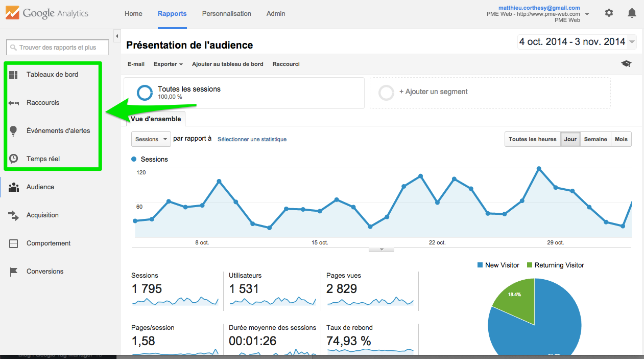Click the Comportement layout icon
Screen dimensions: 644x359
coord(14,243)
